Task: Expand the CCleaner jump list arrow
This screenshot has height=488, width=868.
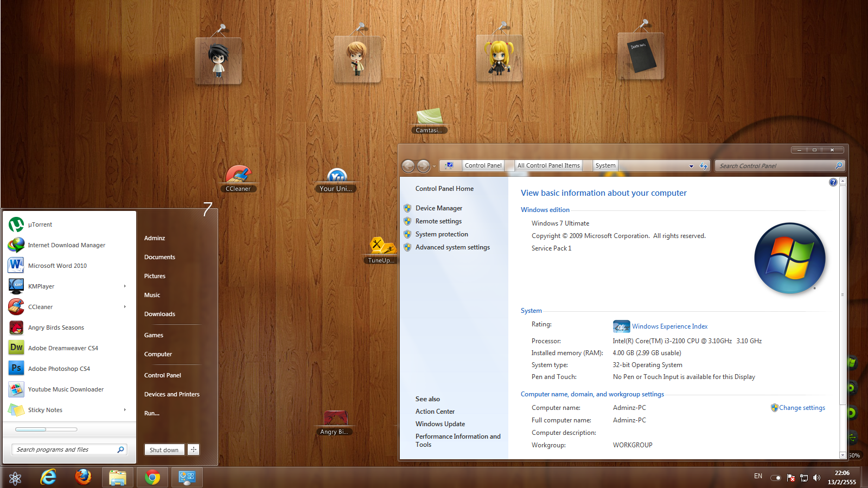Action: click(125, 307)
